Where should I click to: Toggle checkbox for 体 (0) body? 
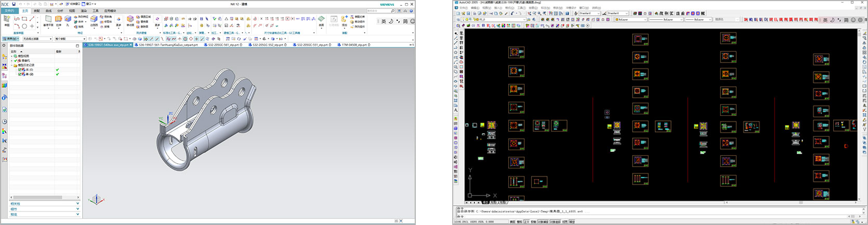(20, 70)
